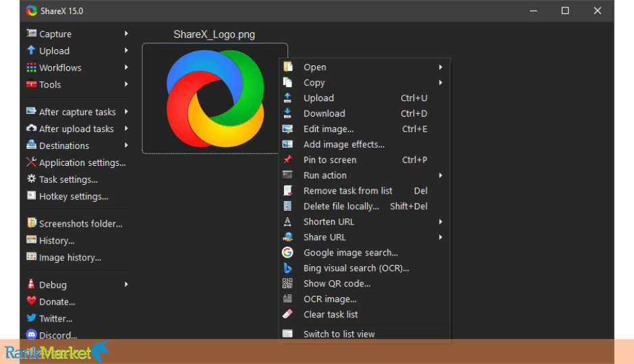Expand the After capture tasks arrow

[x=126, y=111]
